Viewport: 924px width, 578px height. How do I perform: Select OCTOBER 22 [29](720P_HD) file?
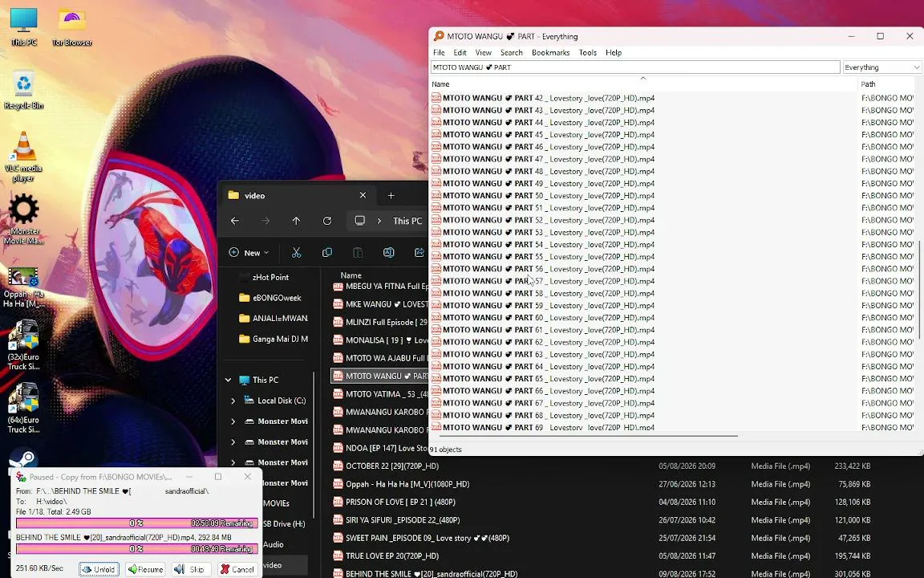(385, 466)
